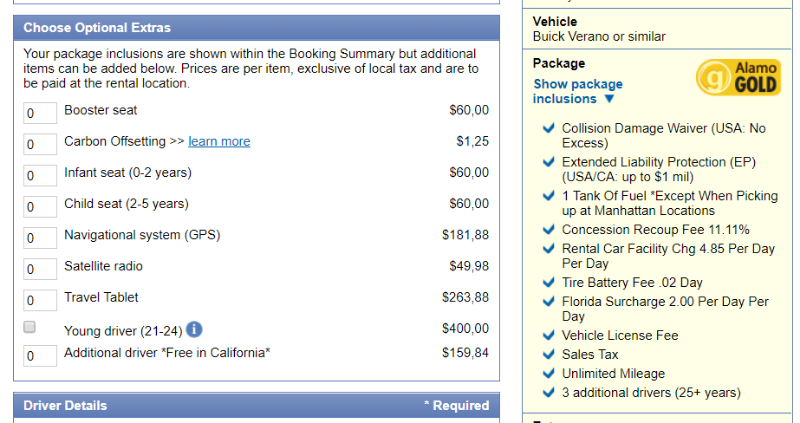800x423 pixels.
Task: Open the Carbon Offsetting learn more link
Action: [x=219, y=141]
